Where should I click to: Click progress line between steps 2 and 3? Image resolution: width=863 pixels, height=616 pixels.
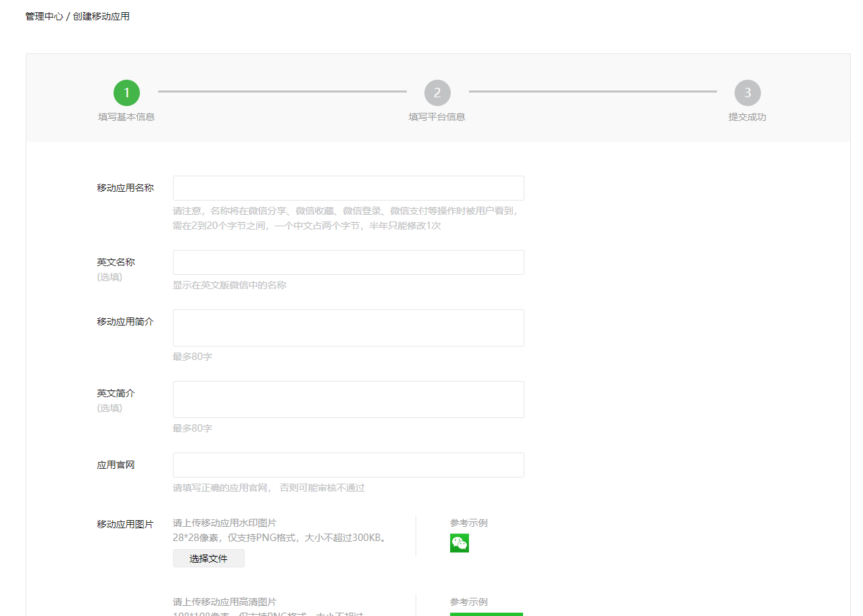pyautogui.click(x=593, y=91)
